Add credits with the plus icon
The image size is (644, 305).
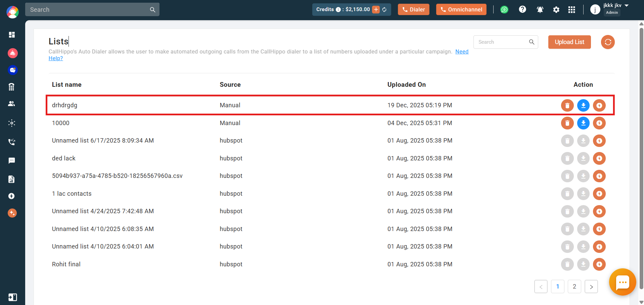pos(376,9)
